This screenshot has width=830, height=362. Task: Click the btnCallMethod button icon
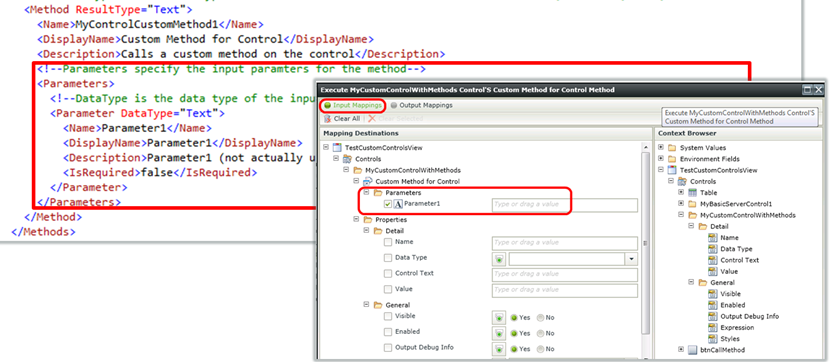692,350
